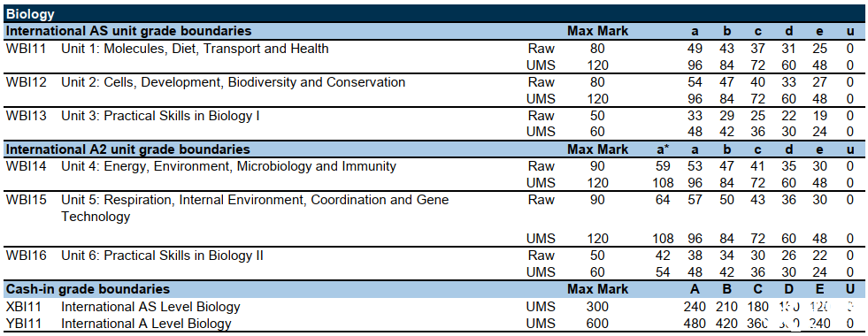Select the WBI12 unit code

click(x=26, y=82)
